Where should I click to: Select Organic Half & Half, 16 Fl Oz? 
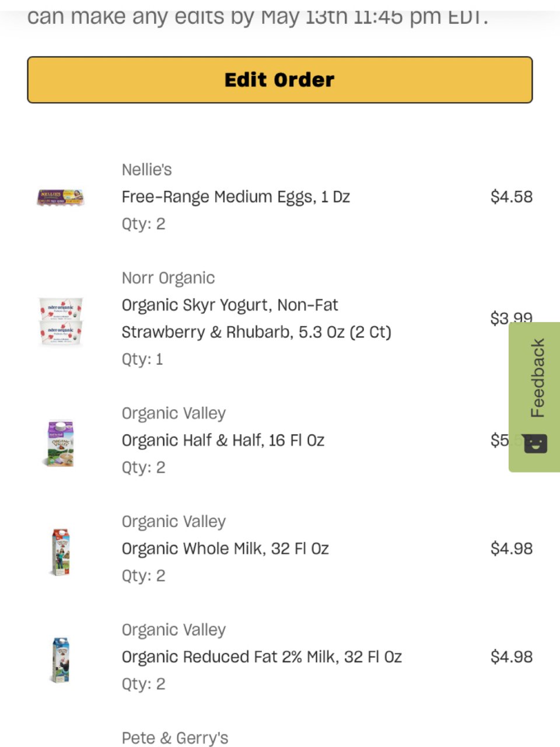(x=223, y=440)
